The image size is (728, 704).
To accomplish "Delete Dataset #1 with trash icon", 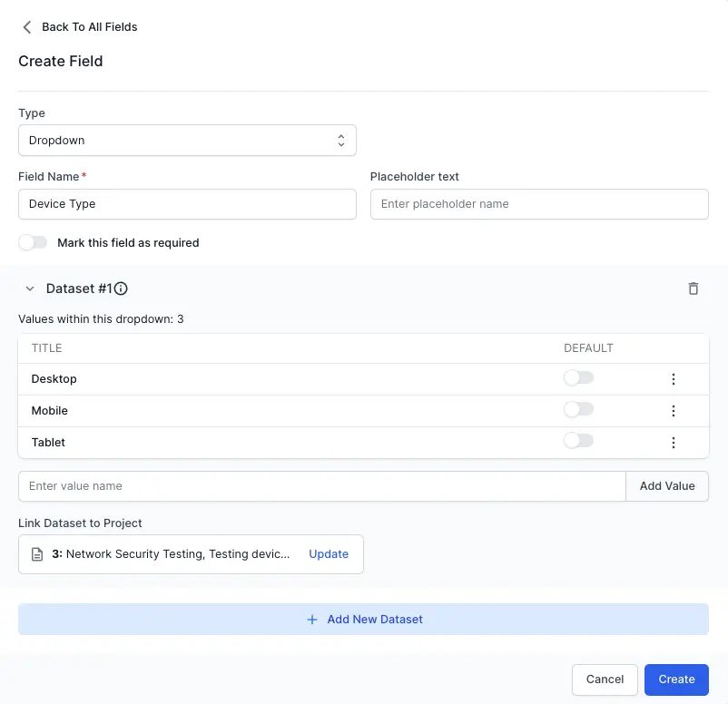I will [694, 288].
